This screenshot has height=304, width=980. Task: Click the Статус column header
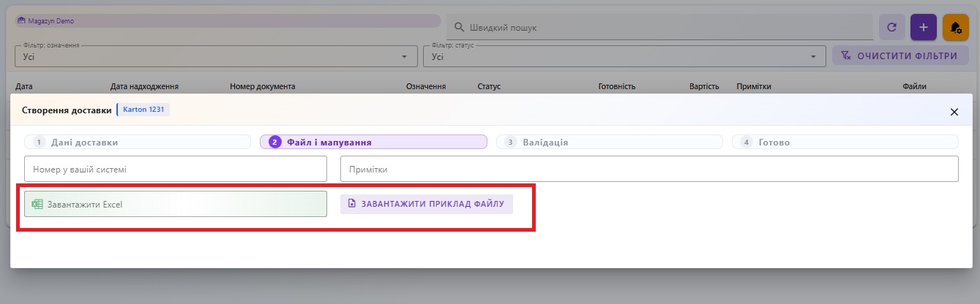click(x=489, y=86)
